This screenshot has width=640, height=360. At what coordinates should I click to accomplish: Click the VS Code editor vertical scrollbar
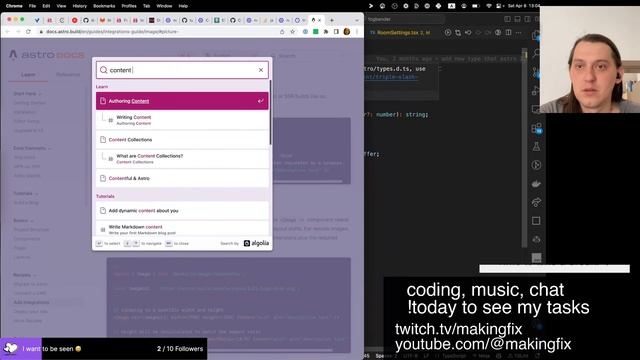tap(524, 149)
